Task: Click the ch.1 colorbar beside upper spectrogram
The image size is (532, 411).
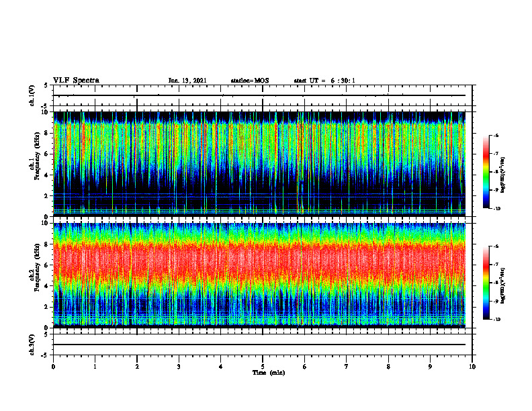Action: 486,172
